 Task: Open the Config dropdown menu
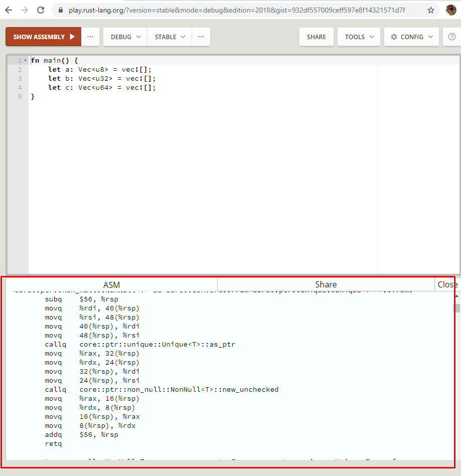[x=411, y=37]
